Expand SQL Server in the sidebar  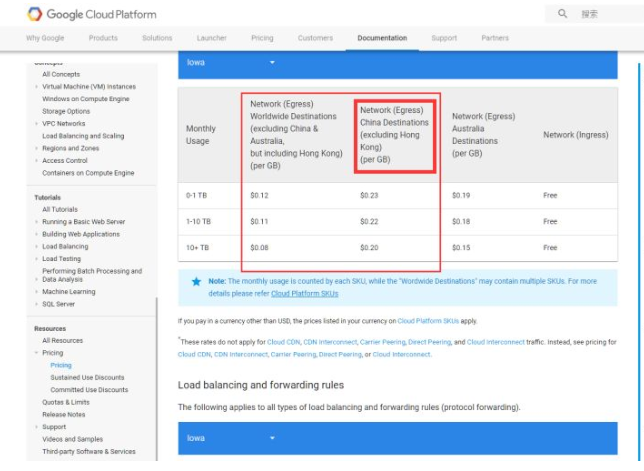pos(58,304)
